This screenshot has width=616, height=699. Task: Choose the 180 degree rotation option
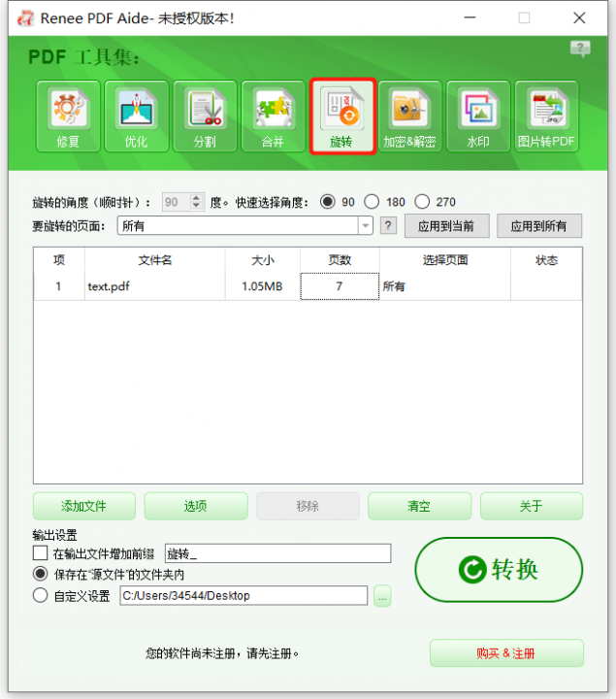[x=372, y=202]
